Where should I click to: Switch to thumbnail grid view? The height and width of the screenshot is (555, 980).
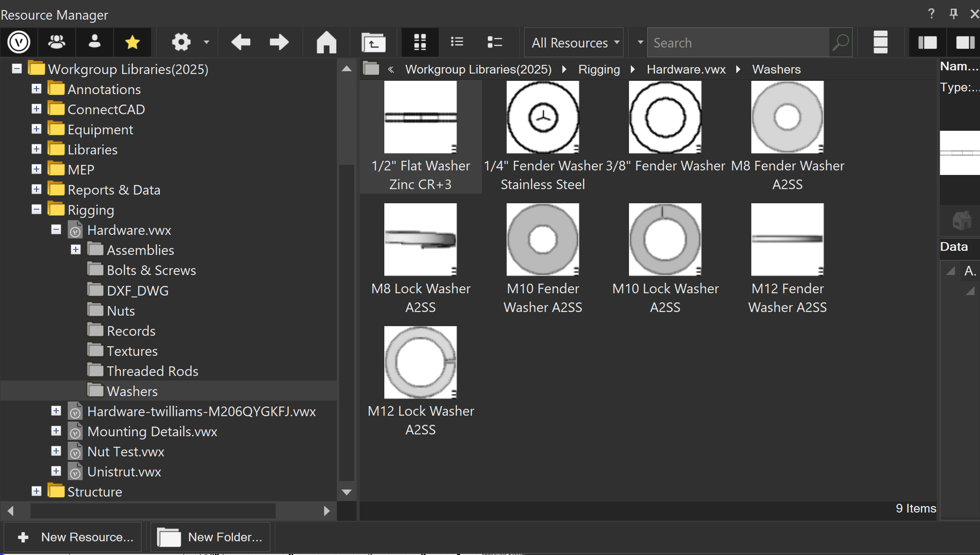coord(419,42)
